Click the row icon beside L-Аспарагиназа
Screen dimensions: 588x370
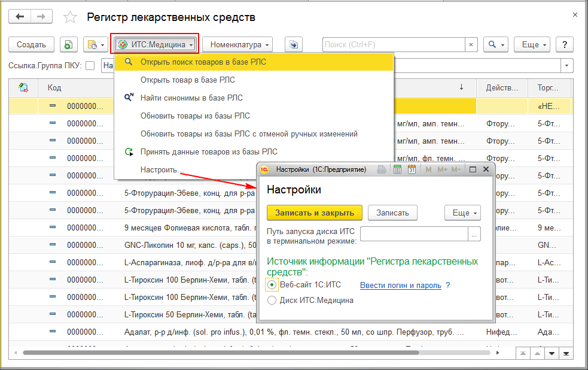coord(53,262)
